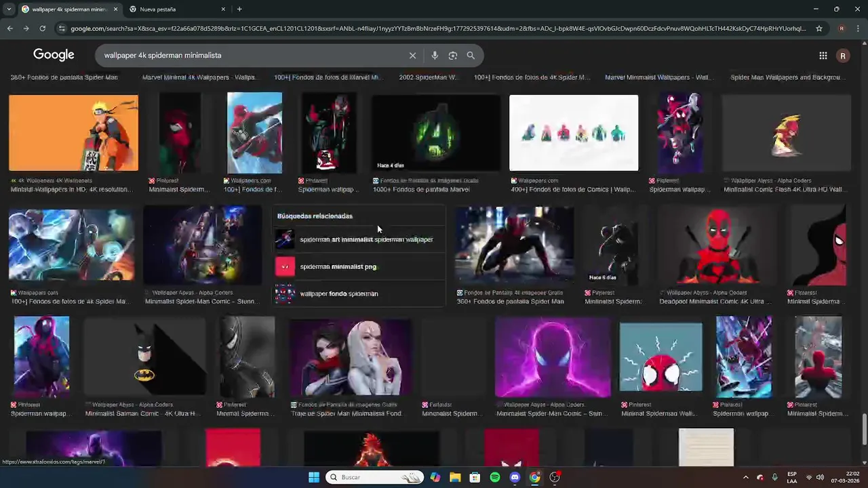Launch Copilot from the taskbar

tap(435, 477)
